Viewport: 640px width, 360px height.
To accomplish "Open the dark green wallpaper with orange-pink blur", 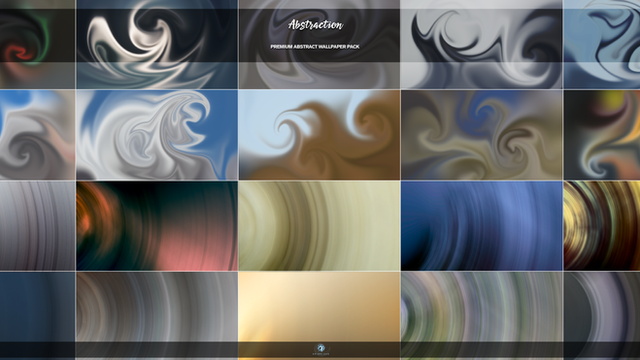I will tap(157, 226).
